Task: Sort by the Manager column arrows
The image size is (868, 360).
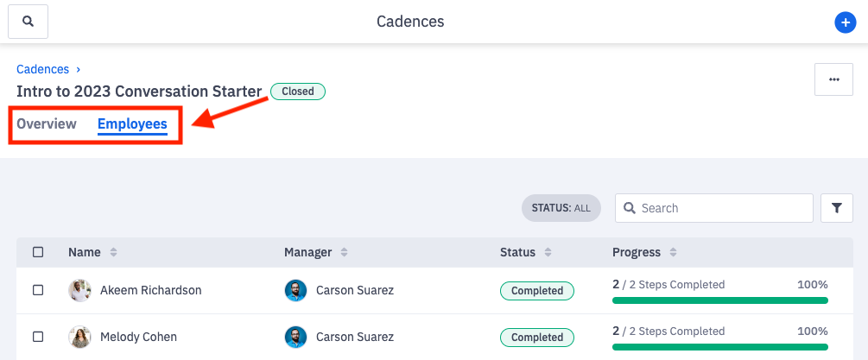Action: (344, 252)
